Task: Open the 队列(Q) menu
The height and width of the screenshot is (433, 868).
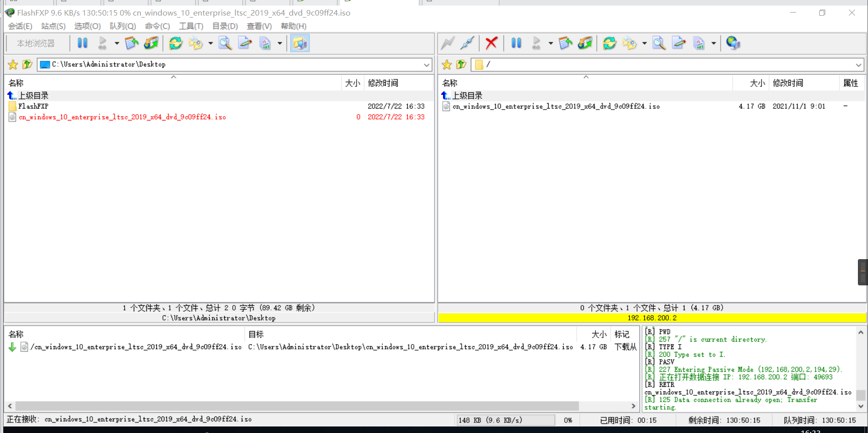Action: [123, 26]
